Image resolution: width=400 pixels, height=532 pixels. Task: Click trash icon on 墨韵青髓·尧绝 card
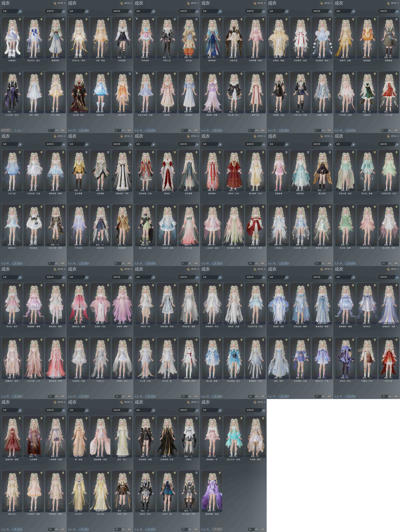(220, 473)
